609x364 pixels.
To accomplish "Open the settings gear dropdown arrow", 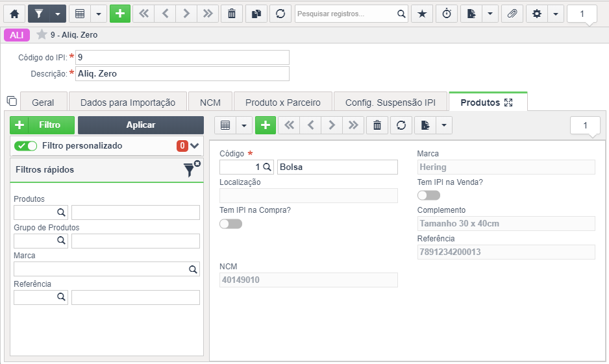I will coord(556,14).
